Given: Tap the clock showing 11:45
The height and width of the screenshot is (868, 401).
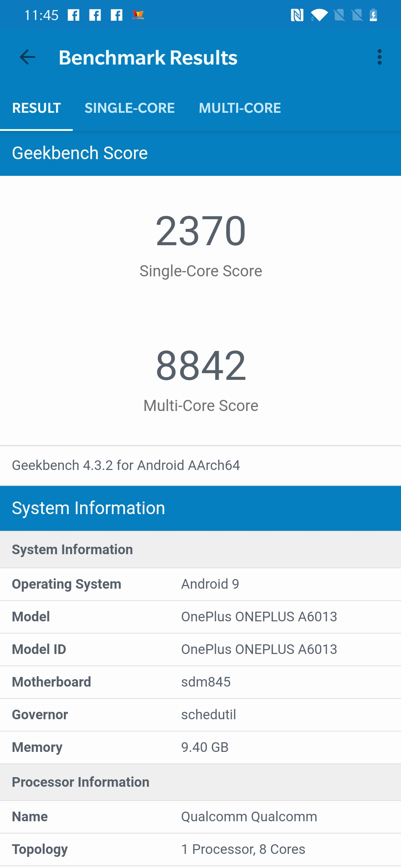Looking at the screenshot, I should pyautogui.click(x=41, y=15).
